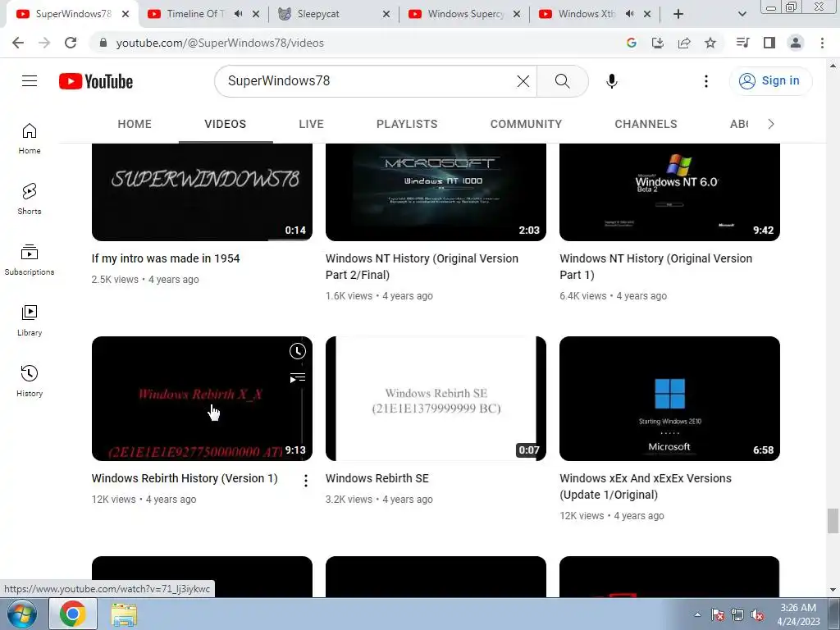Click scrollbar down arrow

click(833, 591)
